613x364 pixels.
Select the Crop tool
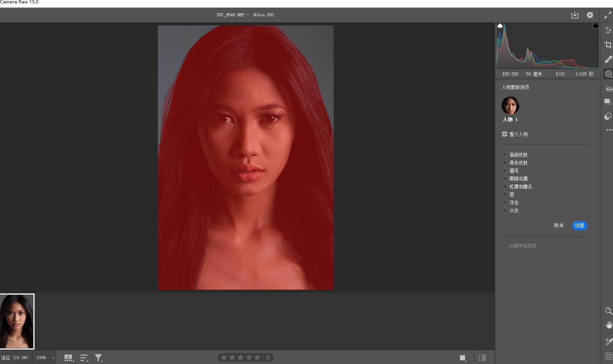[x=608, y=45]
